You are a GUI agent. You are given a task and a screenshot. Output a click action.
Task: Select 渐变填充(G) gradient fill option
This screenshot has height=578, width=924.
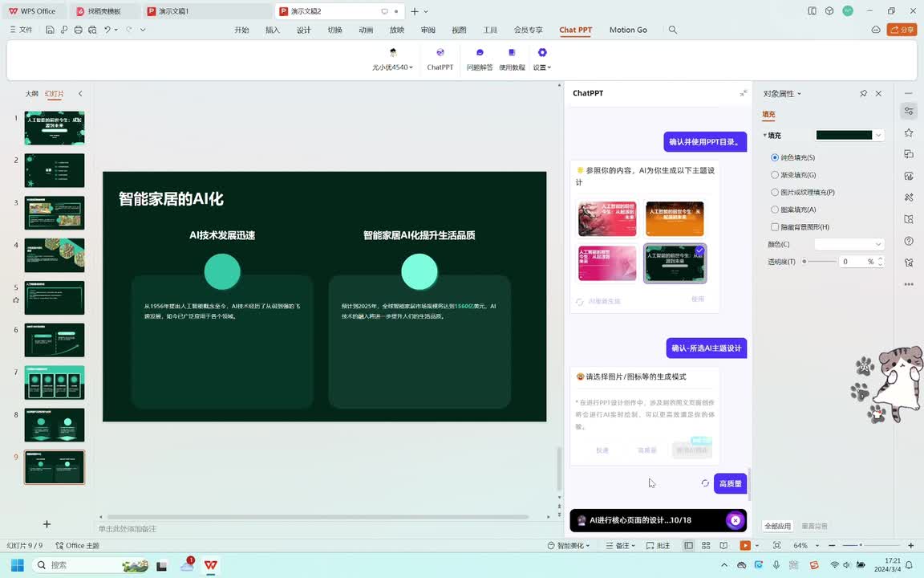coord(775,175)
